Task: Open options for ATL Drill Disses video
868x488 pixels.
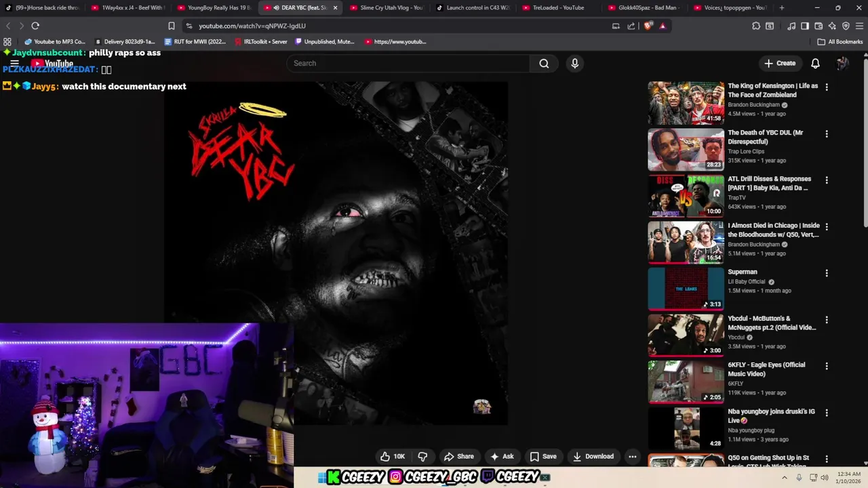Action: tap(827, 180)
